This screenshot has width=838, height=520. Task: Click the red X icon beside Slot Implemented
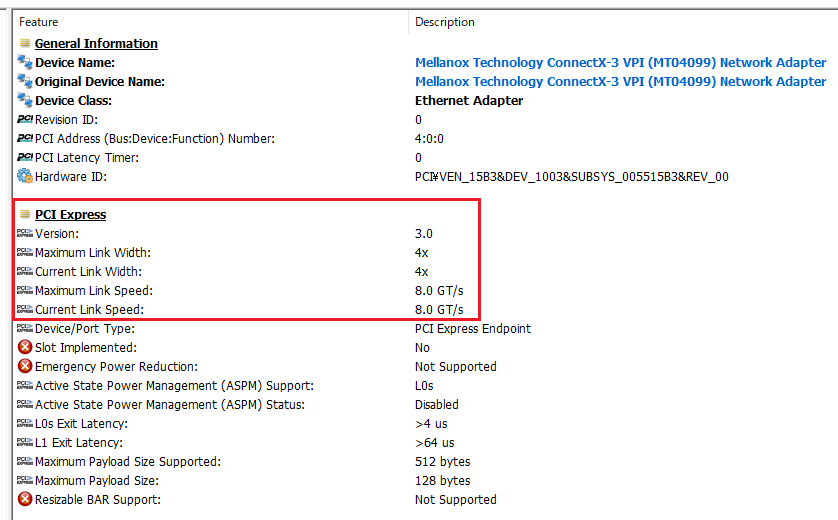coord(25,347)
